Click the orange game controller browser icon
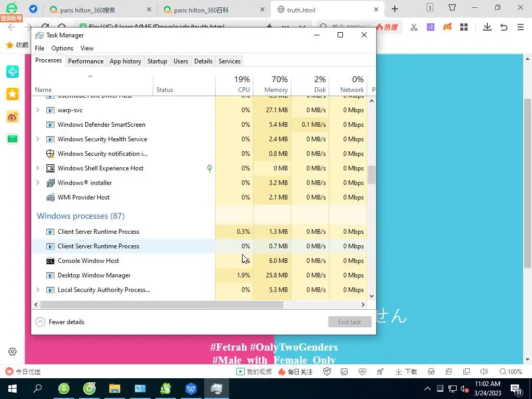This screenshot has width=532, height=399. (x=447, y=27)
